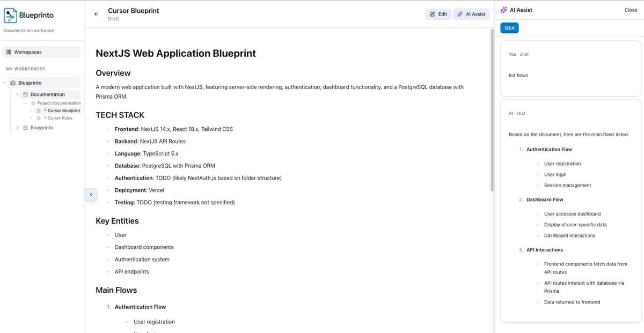The image size is (644, 333).
Task: Click the Edit pencil icon
Action: [x=432, y=14]
